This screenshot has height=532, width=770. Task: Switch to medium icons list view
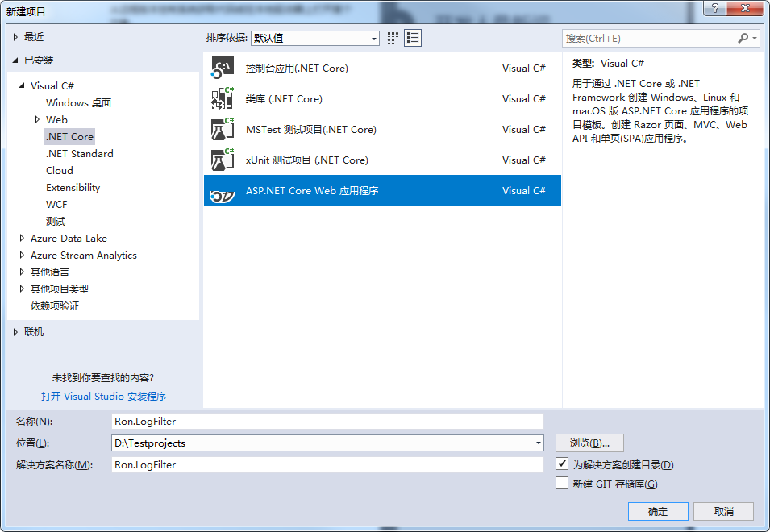pyautogui.click(x=413, y=38)
